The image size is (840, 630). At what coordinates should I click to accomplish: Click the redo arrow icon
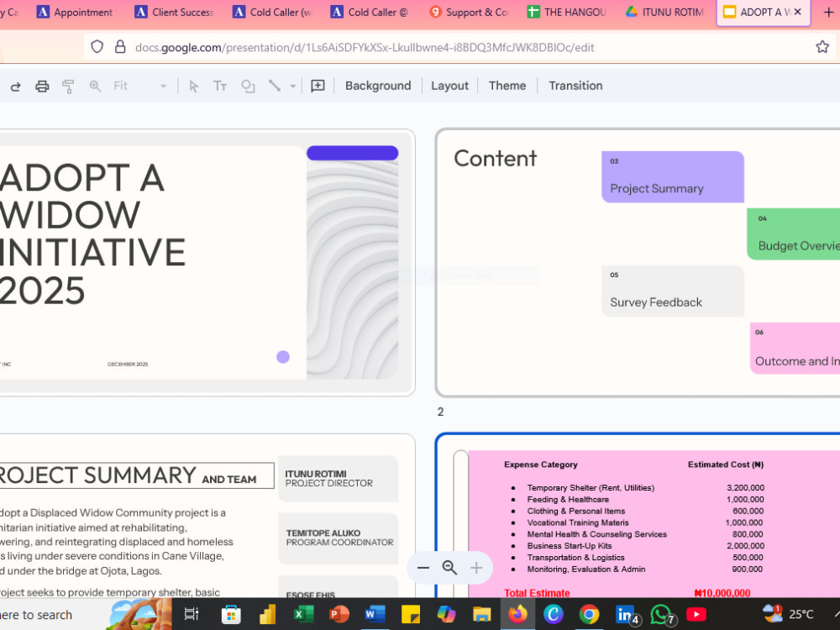(x=15, y=87)
